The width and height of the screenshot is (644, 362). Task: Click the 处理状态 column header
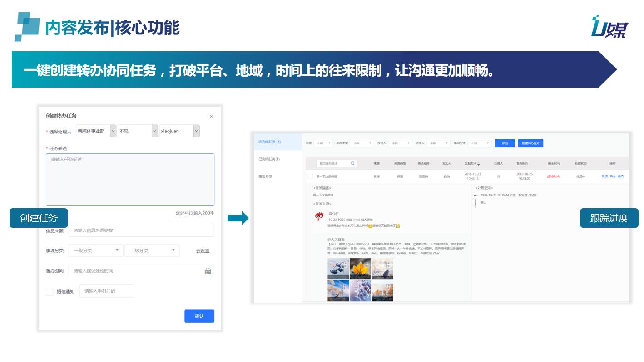pos(581,164)
